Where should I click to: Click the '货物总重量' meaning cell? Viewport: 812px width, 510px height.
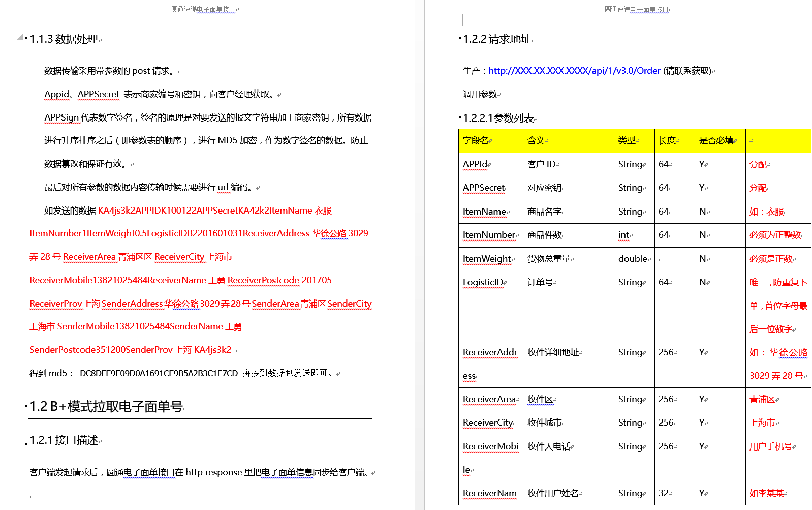[x=569, y=259]
